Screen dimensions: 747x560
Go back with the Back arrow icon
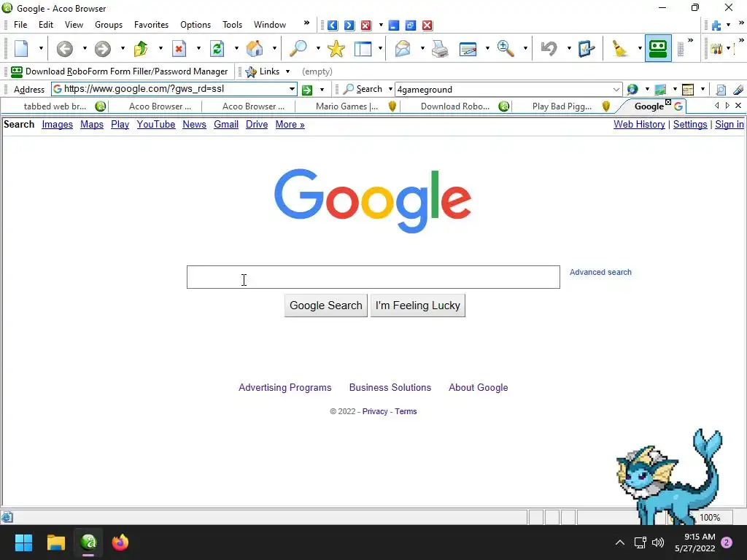coord(65,49)
